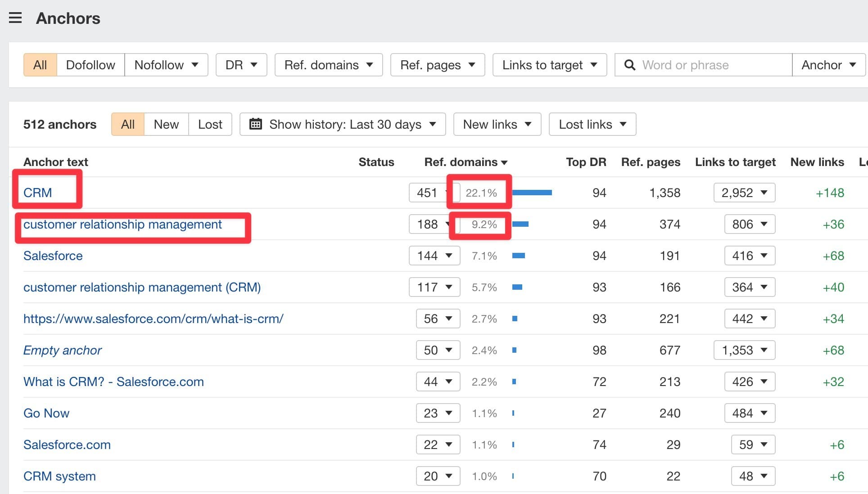Open the Nofollow dropdown
This screenshot has height=494, width=868.
click(x=166, y=65)
